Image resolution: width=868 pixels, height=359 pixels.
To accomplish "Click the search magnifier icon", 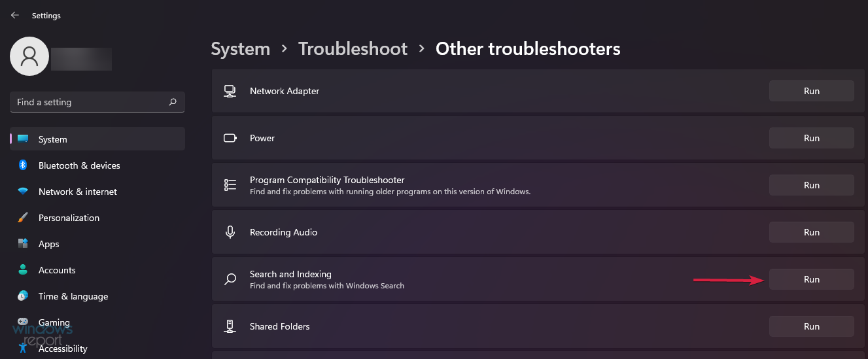I will tap(173, 102).
